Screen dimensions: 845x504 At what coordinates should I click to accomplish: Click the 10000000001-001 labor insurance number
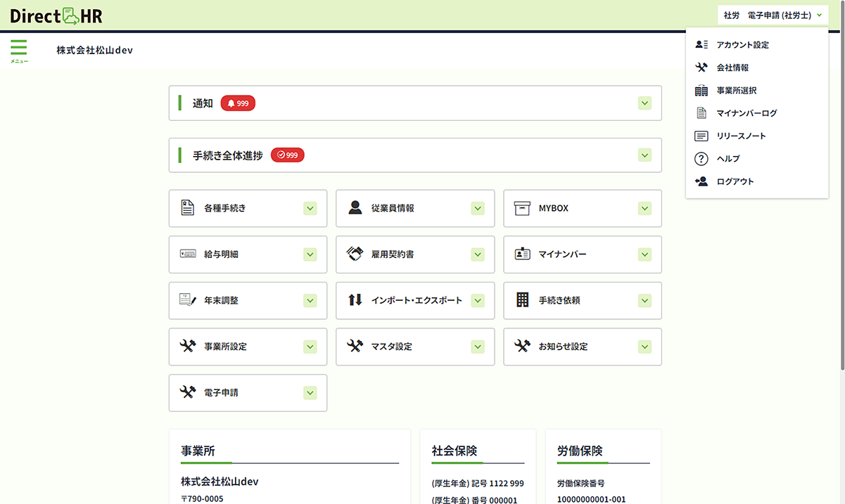(591, 500)
